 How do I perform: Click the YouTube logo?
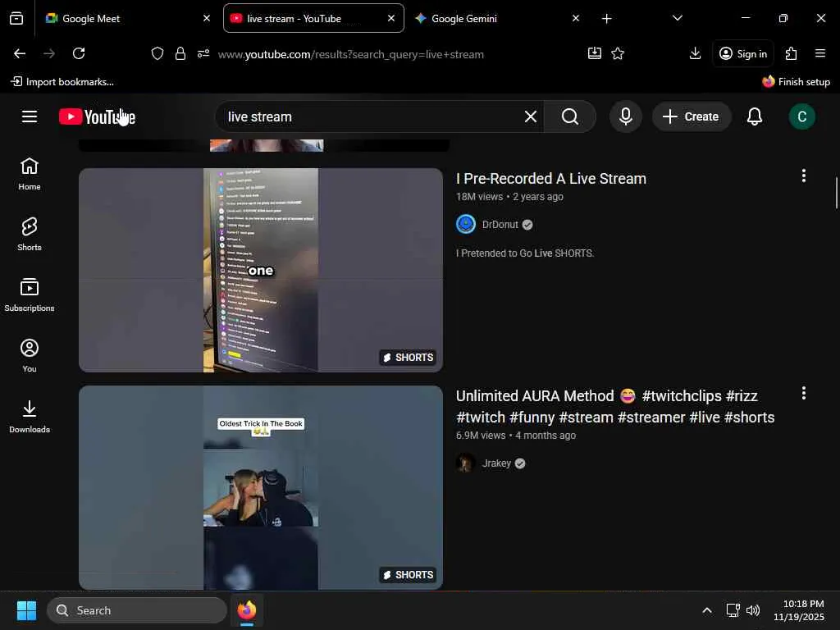click(97, 116)
